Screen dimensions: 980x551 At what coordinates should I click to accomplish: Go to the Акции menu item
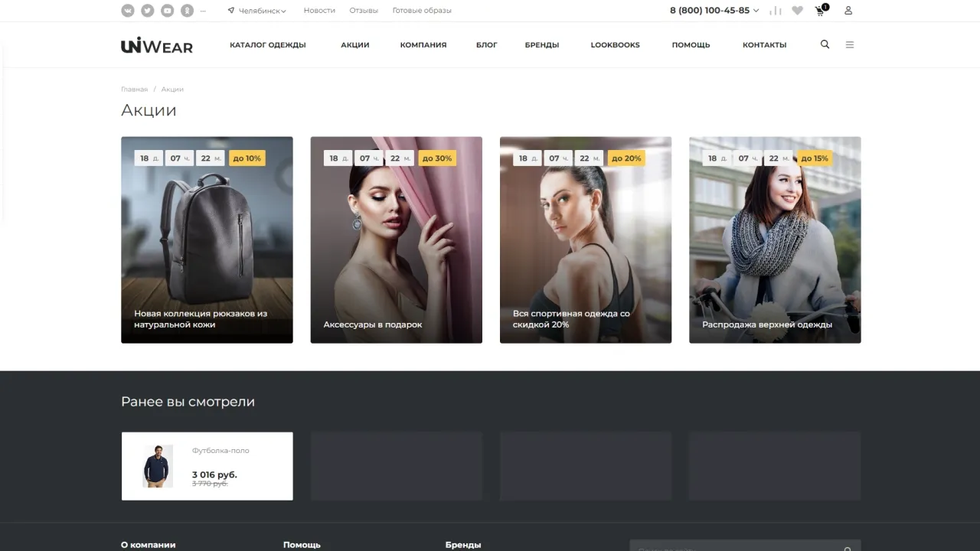point(355,45)
